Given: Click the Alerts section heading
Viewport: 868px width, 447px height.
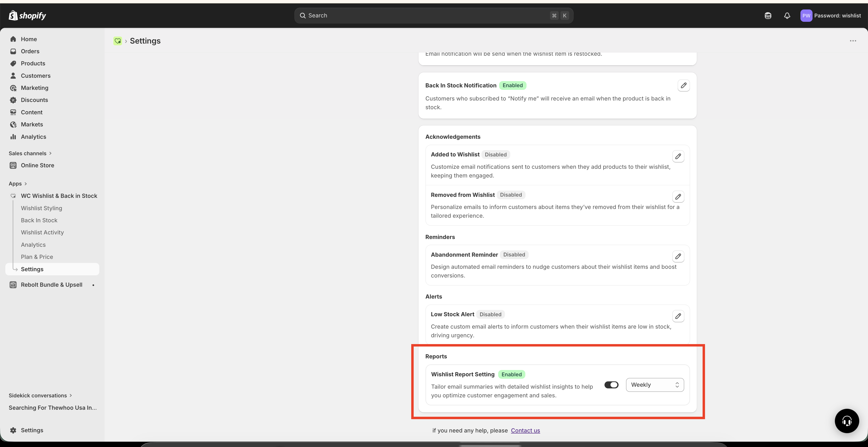Looking at the screenshot, I should coord(433,296).
